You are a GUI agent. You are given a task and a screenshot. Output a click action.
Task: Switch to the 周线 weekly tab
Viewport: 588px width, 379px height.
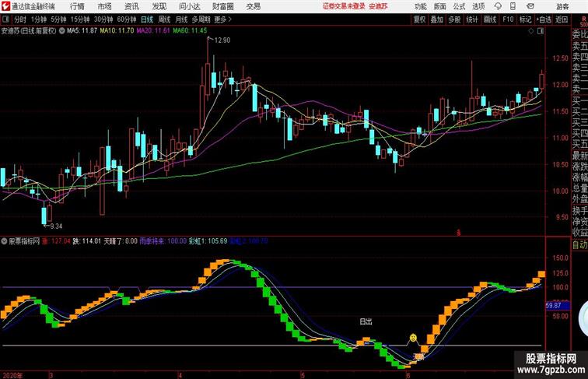[164, 19]
